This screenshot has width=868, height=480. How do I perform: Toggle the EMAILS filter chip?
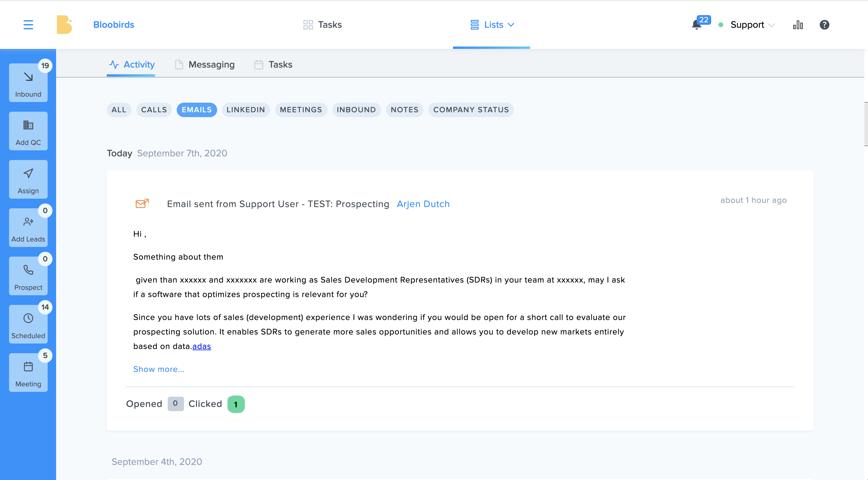(x=197, y=110)
